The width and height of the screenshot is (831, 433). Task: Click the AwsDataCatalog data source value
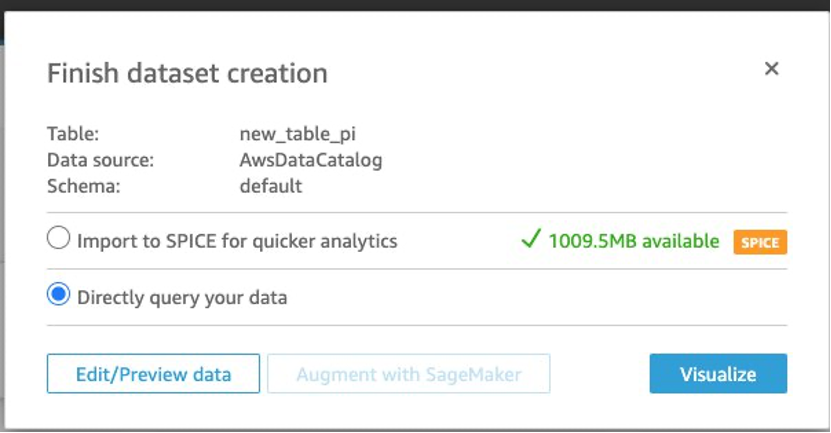[310, 160]
